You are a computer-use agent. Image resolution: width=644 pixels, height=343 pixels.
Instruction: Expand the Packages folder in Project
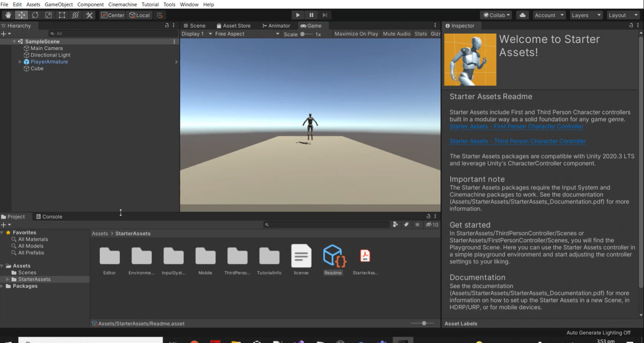[2, 286]
